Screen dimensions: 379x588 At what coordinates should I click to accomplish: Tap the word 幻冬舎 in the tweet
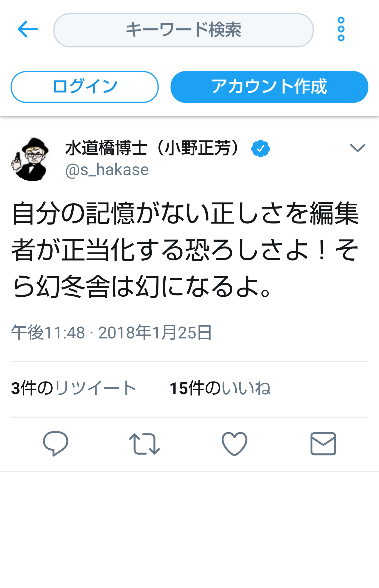pos(73,286)
